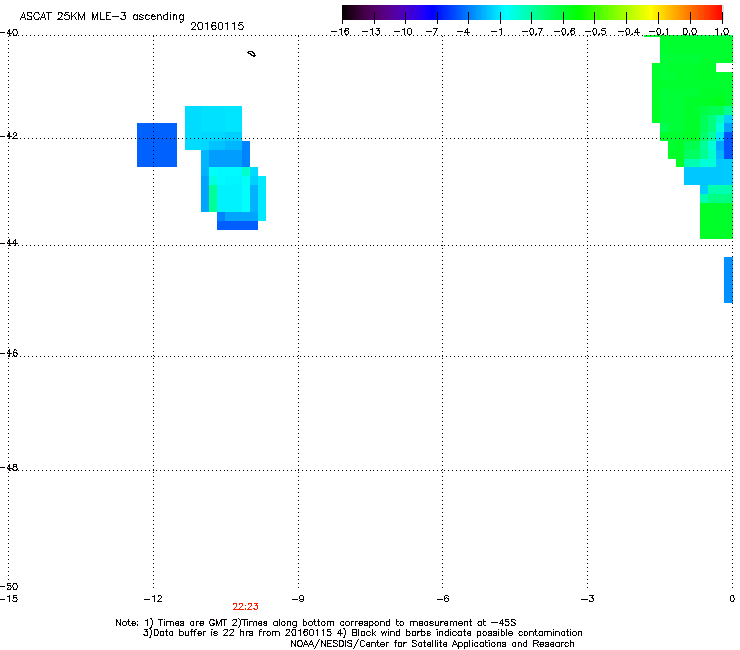Image resolution: width=740 pixels, height=650 pixels.
Task: Click the colorbar tick label "-13"
Action: (x=371, y=32)
